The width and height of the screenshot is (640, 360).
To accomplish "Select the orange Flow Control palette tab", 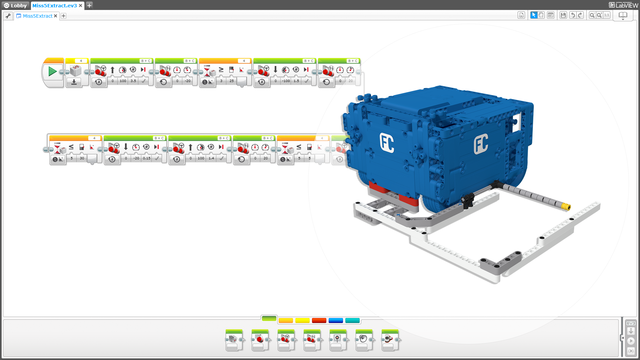I will click(x=286, y=320).
